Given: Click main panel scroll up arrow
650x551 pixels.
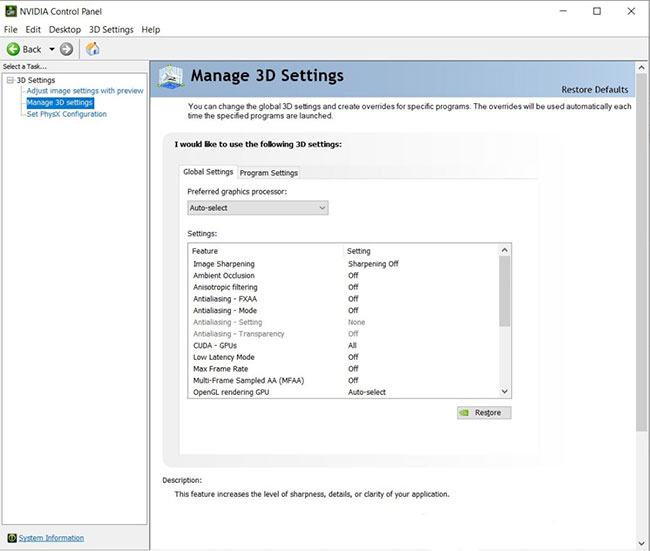Looking at the screenshot, I should point(641,67).
